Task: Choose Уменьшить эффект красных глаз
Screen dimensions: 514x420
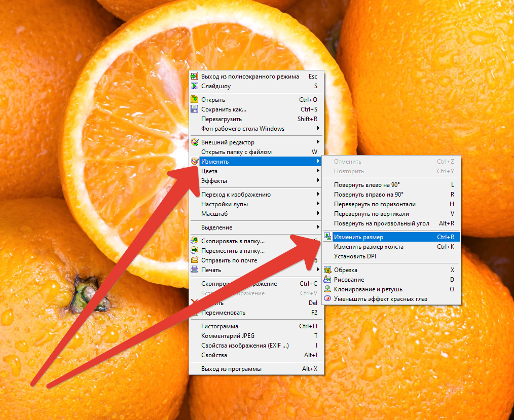Action: (x=391, y=299)
